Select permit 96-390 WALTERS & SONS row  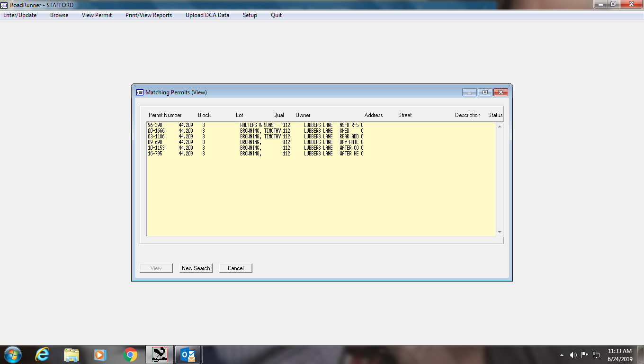point(322,125)
